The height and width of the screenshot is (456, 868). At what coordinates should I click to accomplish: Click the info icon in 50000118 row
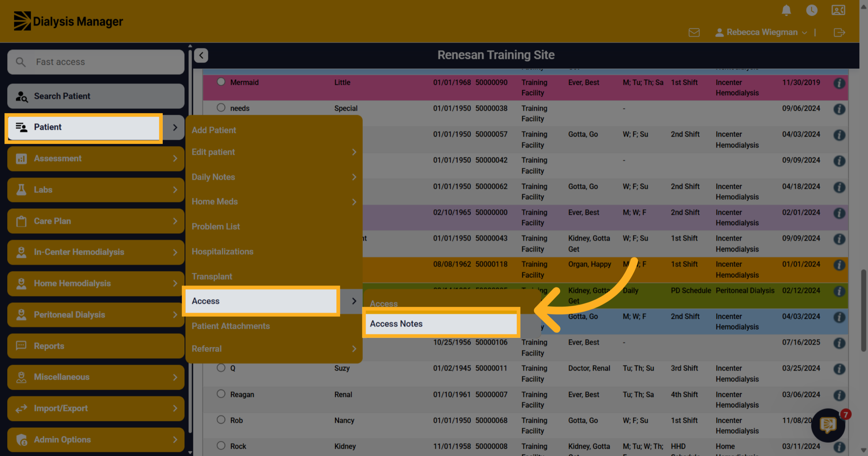click(x=839, y=265)
